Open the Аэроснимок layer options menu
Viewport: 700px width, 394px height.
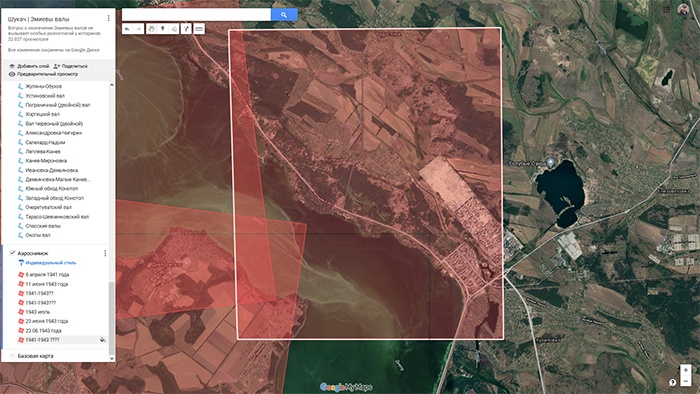(x=105, y=253)
